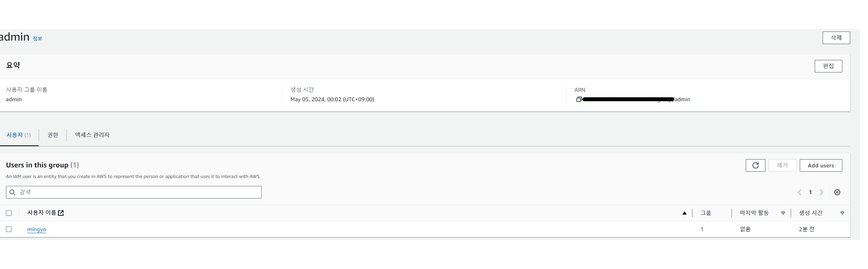
Task: Tick the checkbox for user mingyo
Action: tap(9, 229)
